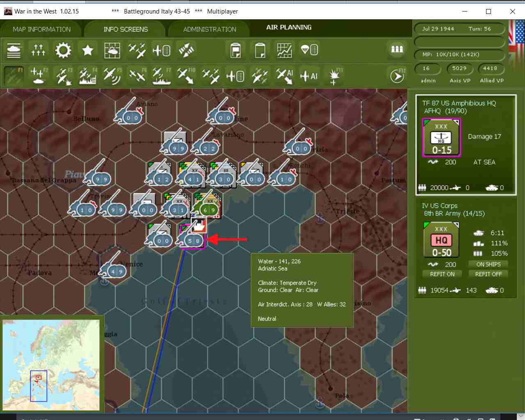Select the 0-15 amphibious HQ counter
The image size is (525, 420).
pyautogui.click(x=441, y=138)
